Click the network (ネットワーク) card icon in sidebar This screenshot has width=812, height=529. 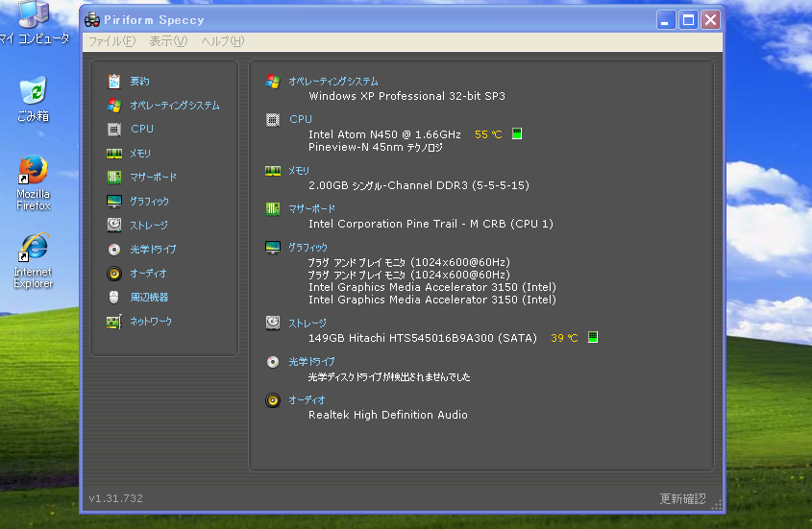click(x=114, y=322)
